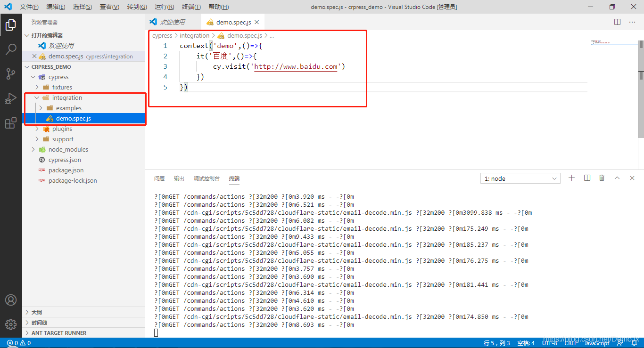
Task: Close demo.spec.js in open editors list
Action: (34, 56)
